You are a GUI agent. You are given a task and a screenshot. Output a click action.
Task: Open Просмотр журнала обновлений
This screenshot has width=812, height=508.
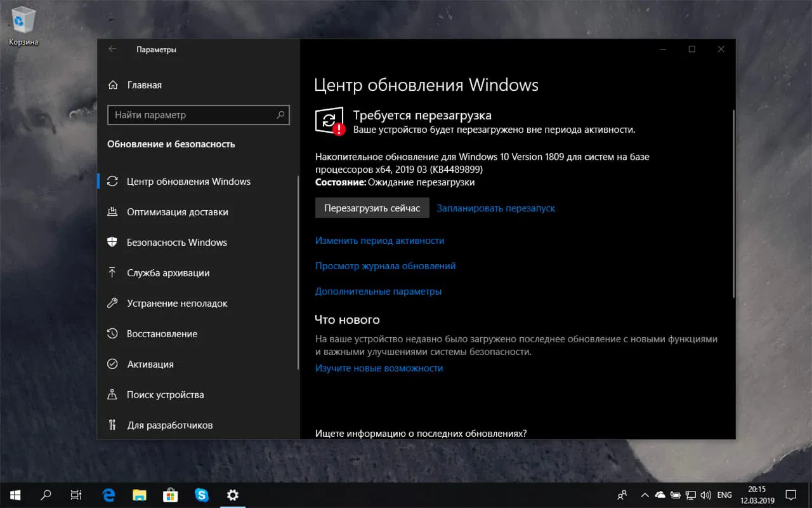click(385, 265)
